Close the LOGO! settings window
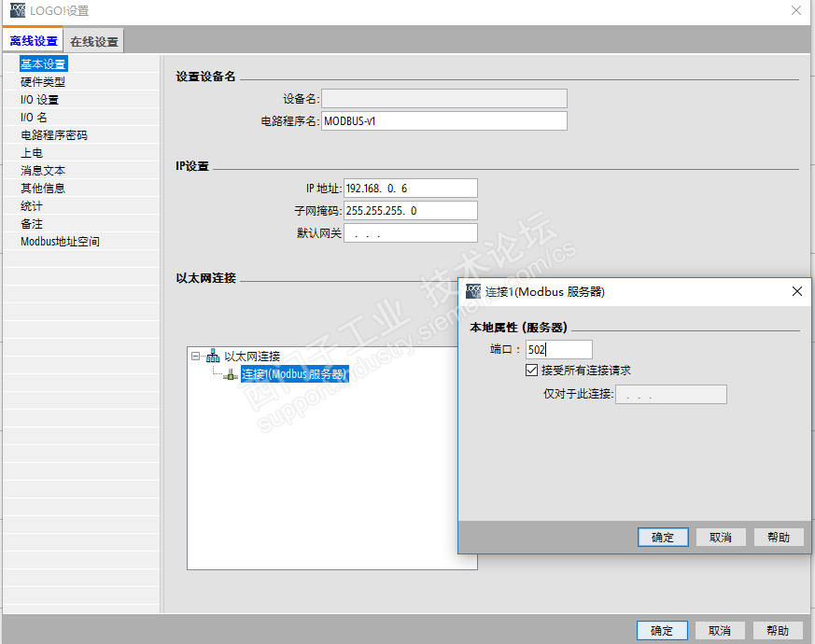Screen dimensions: 815x644 tap(795, 10)
